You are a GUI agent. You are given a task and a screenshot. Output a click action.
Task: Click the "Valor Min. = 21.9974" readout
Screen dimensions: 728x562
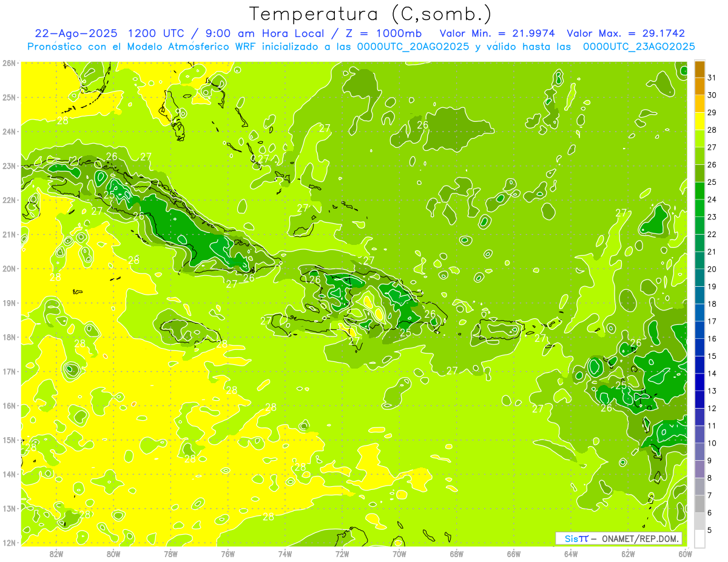click(498, 33)
